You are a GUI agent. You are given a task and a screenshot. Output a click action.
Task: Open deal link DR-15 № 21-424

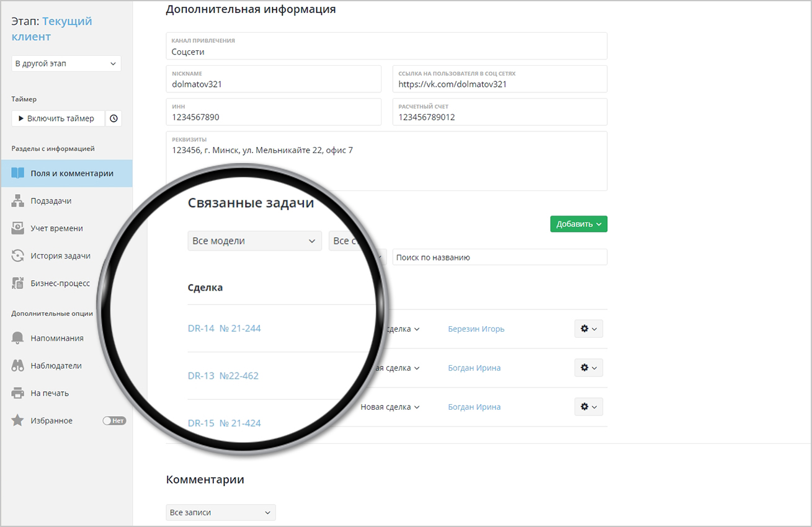[224, 423]
